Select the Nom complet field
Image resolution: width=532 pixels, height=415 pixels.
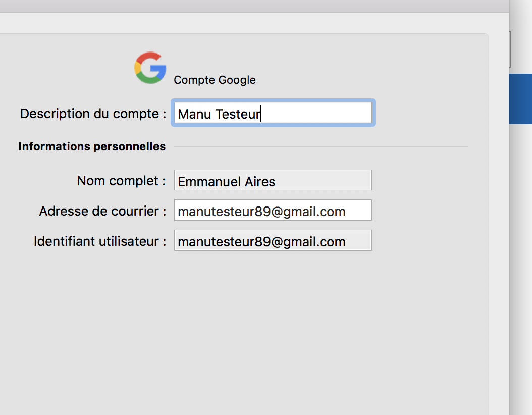(273, 180)
